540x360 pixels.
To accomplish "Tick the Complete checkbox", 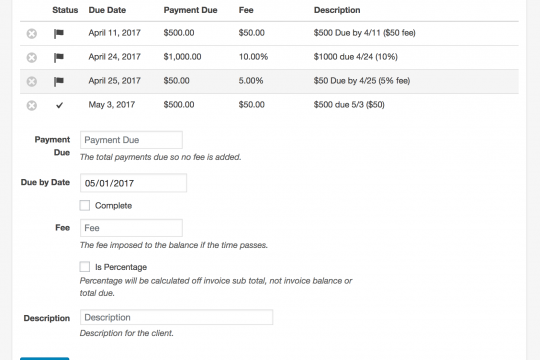I will 85,205.
